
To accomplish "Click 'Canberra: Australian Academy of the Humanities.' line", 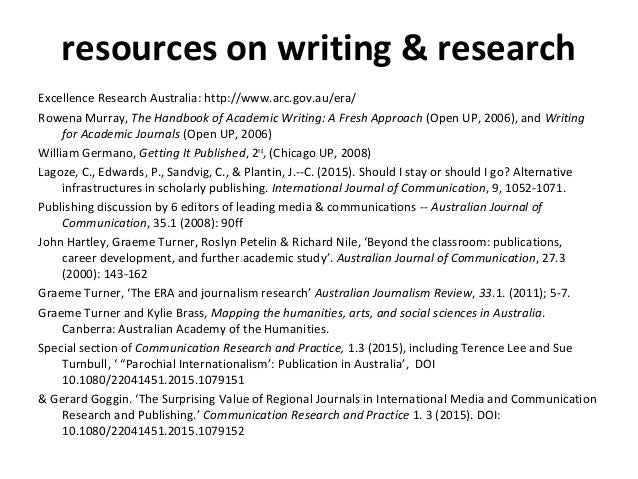I will [x=195, y=329].
